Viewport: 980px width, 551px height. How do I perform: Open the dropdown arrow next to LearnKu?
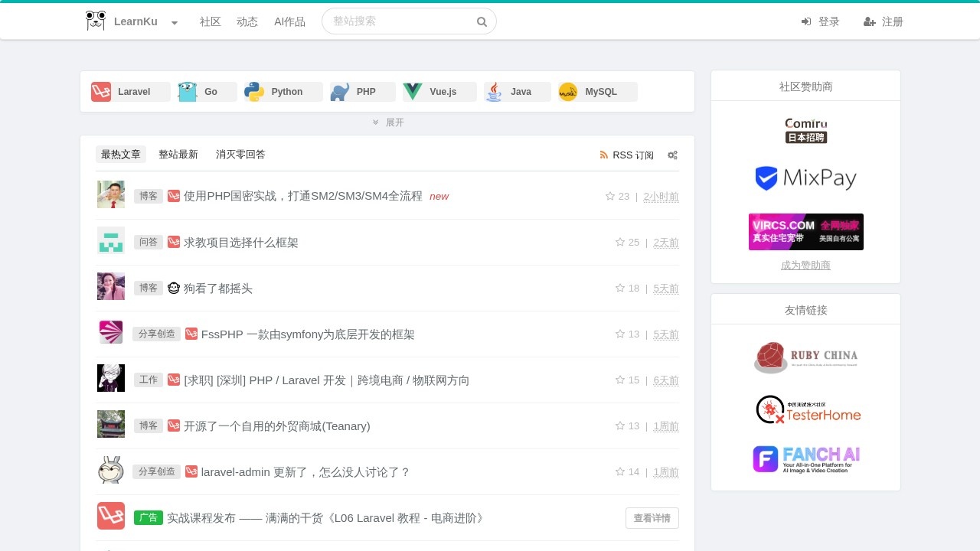click(174, 24)
